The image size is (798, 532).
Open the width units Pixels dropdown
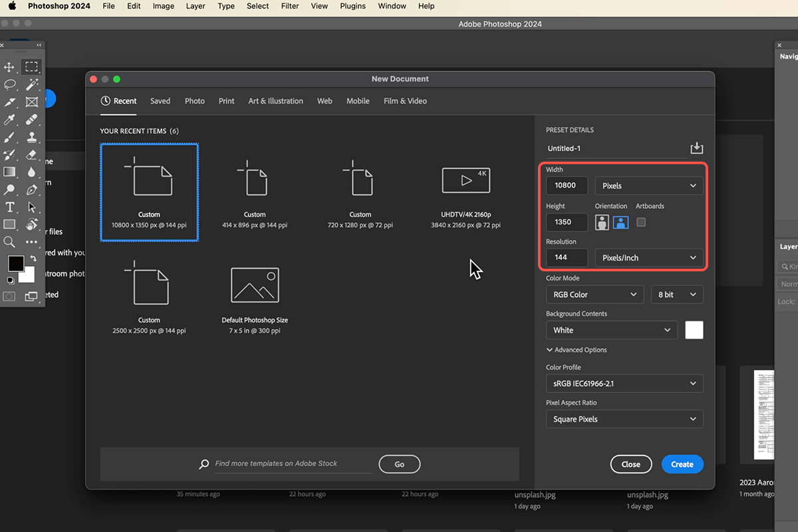pyautogui.click(x=648, y=186)
